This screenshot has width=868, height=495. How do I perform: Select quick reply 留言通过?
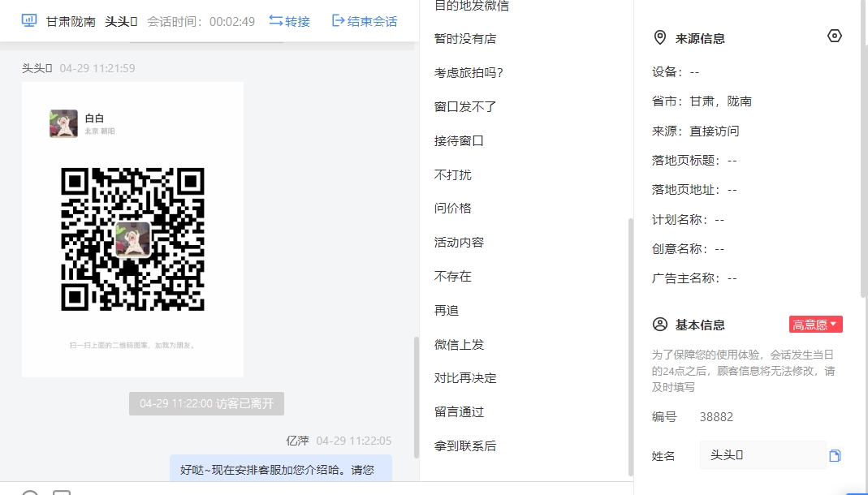459,411
